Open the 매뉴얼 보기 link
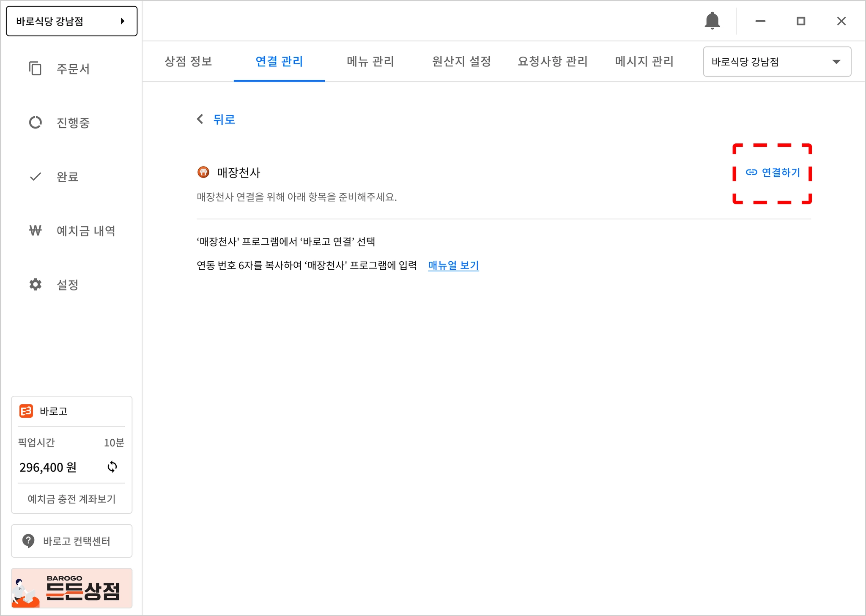The image size is (866, 616). pos(453,266)
